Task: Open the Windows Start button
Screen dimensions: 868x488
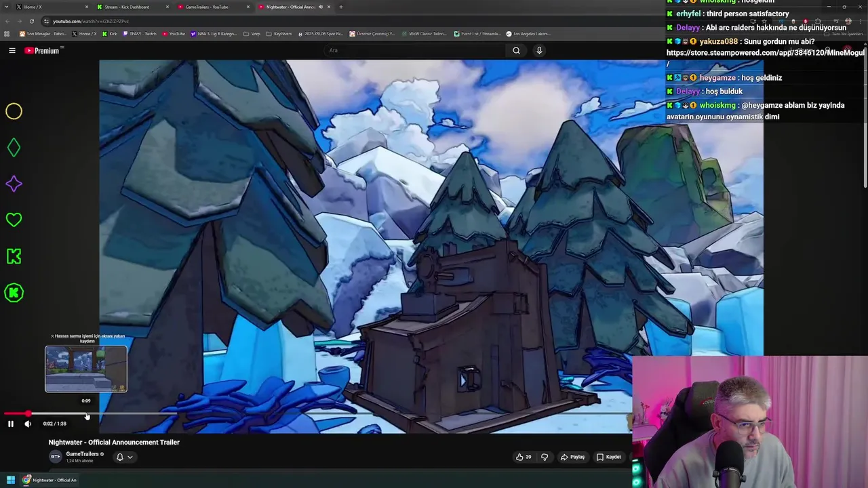Action: point(11,480)
